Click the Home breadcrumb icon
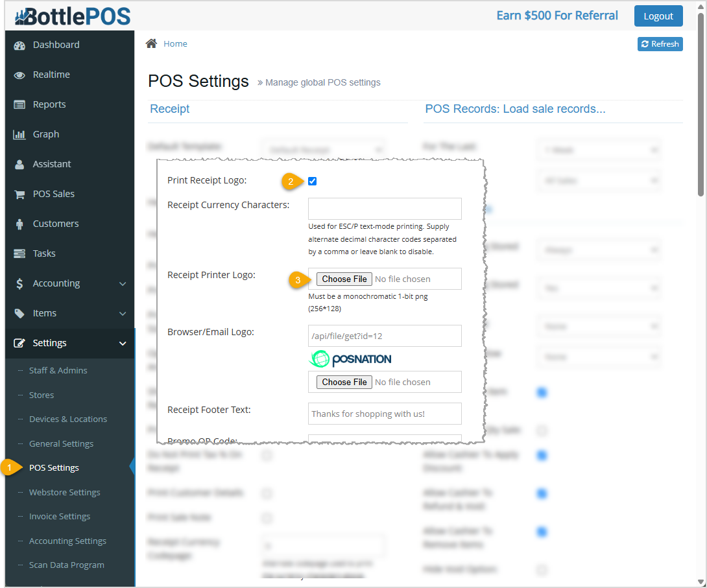707x588 pixels. click(152, 43)
